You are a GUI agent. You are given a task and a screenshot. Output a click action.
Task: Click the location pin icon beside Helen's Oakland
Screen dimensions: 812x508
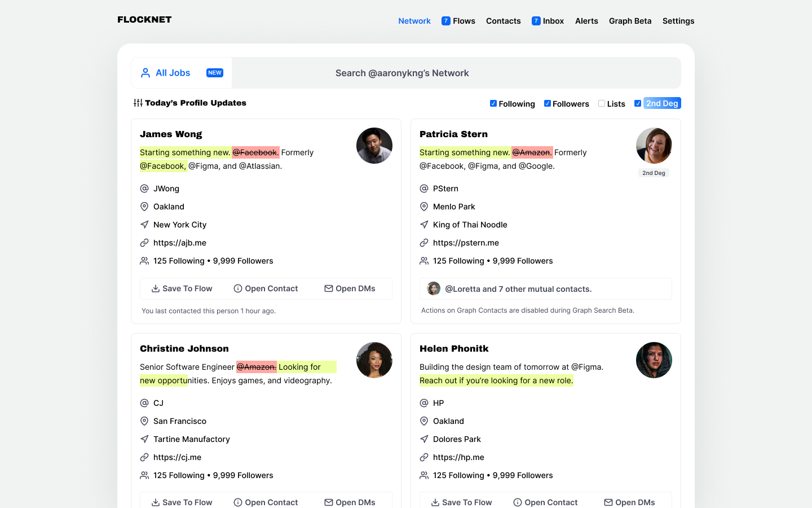[x=424, y=421]
